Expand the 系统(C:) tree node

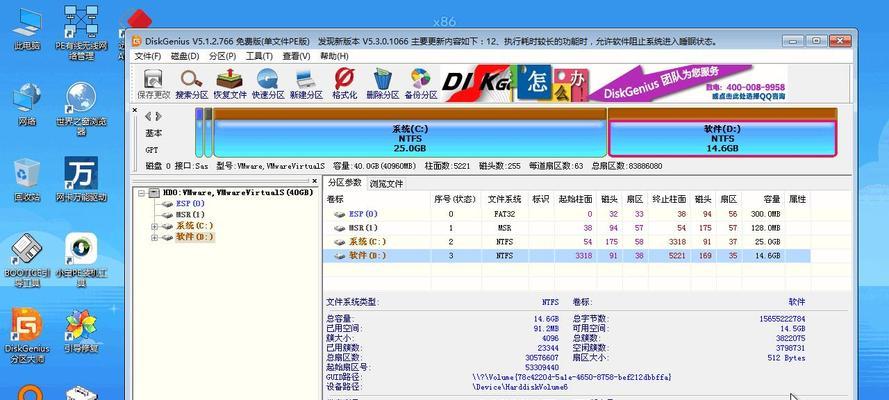[x=154, y=226]
